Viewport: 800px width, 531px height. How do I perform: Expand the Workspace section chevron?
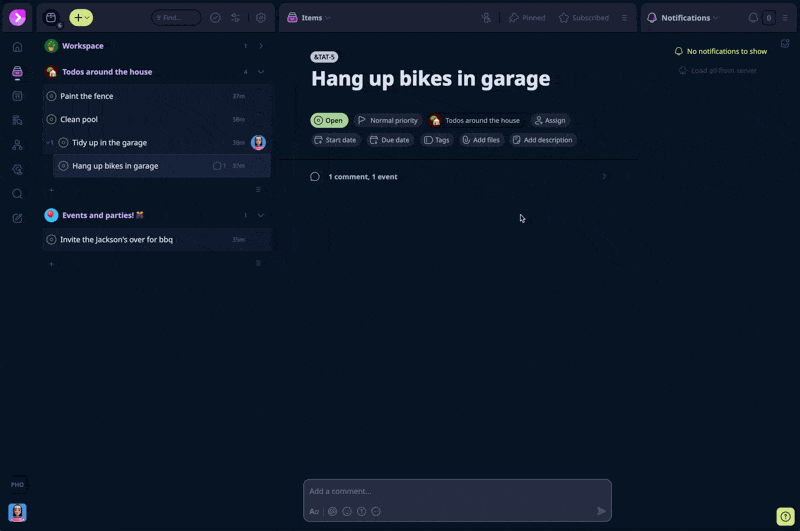[x=261, y=46]
